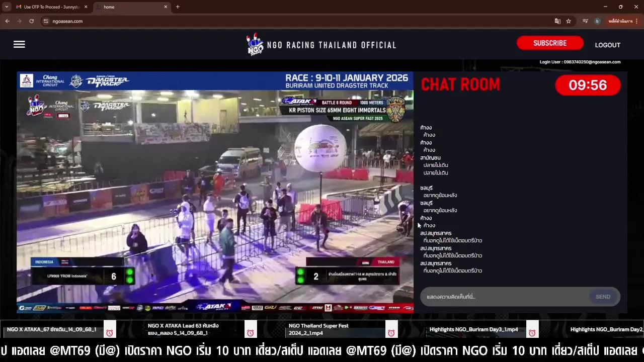Click into the chat comment input field
Screen dimensions: 644x362
pyautogui.click(x=505, y=297)
